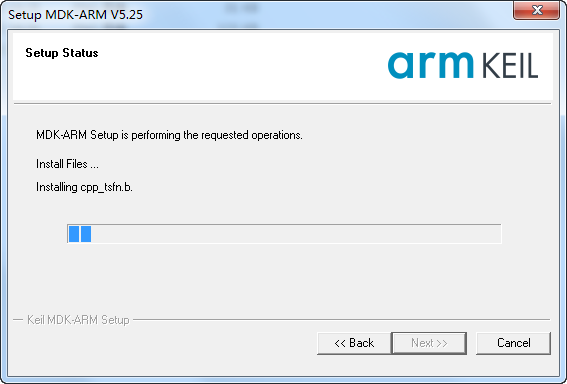Viewport: 567px width, 384px height.
Task: Click the first blue progress block
Action: pyautogui.click(x=74, y=234)
